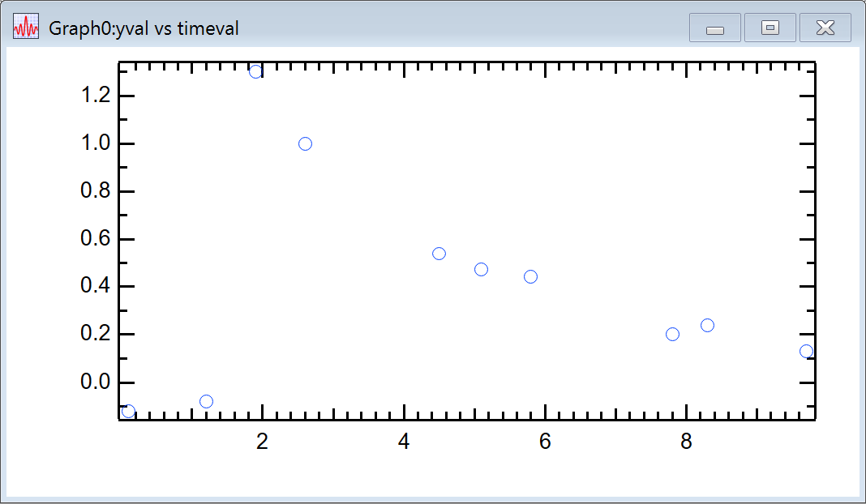Image resolution: width=866 pixels, height=504 pixels.
Task: Minimize the Graph0 window
Action: (714, 28)
